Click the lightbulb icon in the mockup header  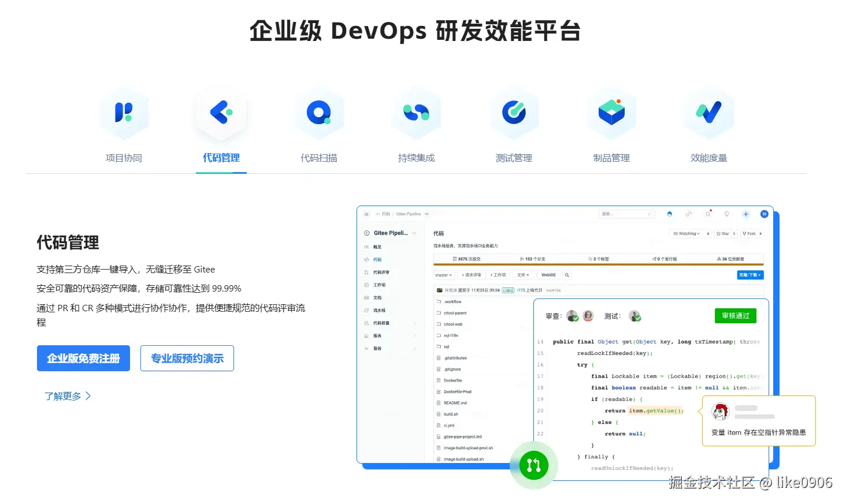(727, 214)
